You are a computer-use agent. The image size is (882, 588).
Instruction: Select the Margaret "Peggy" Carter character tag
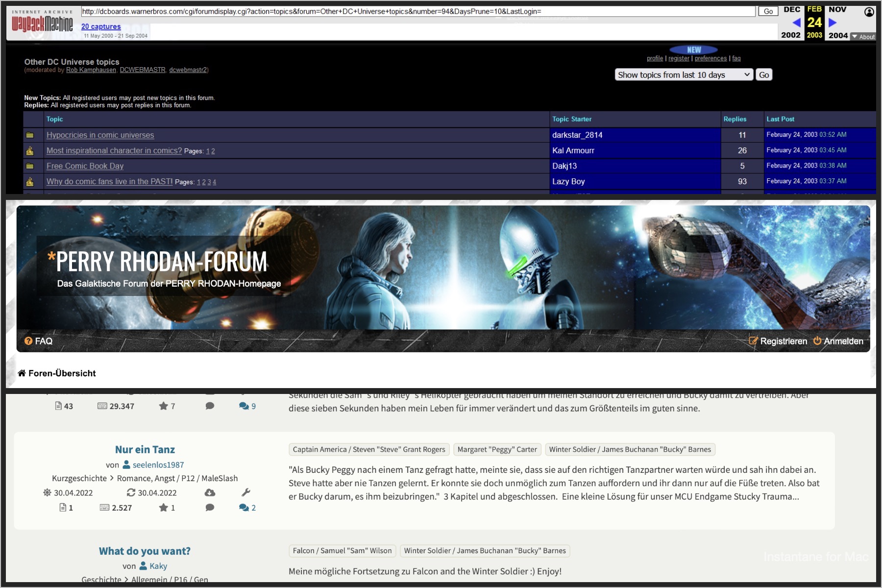(x=497, y=449)
